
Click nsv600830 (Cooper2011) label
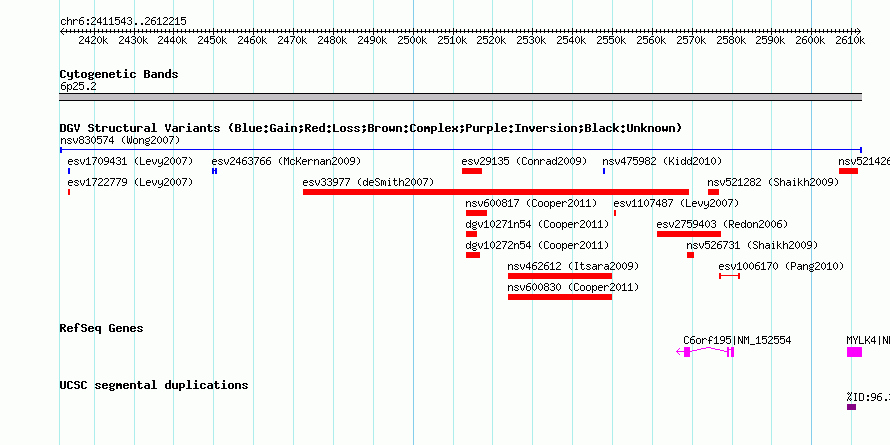573,287
